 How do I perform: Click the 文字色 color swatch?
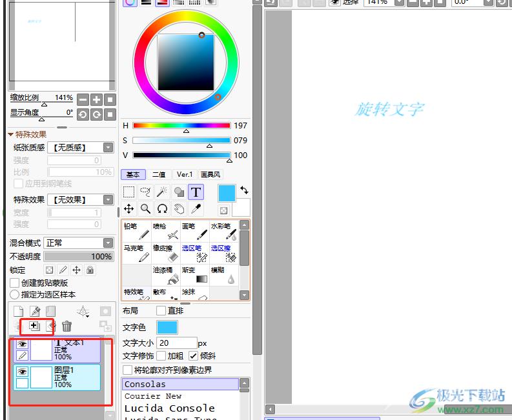(167, 327)
